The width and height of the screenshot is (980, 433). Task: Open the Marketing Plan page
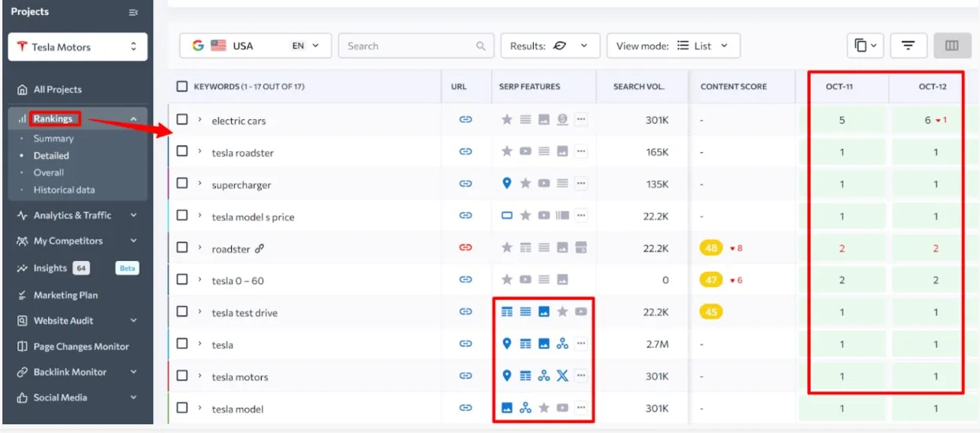pos(65,295)
